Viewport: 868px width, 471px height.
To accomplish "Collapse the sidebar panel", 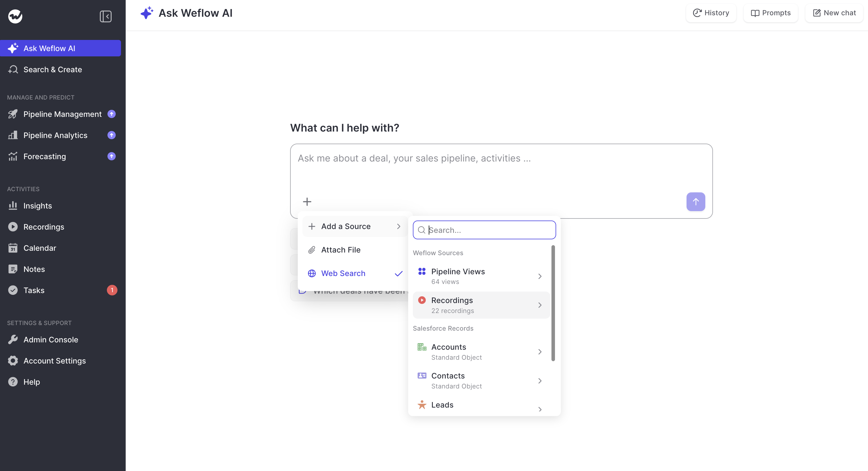I will pos(105,16).
